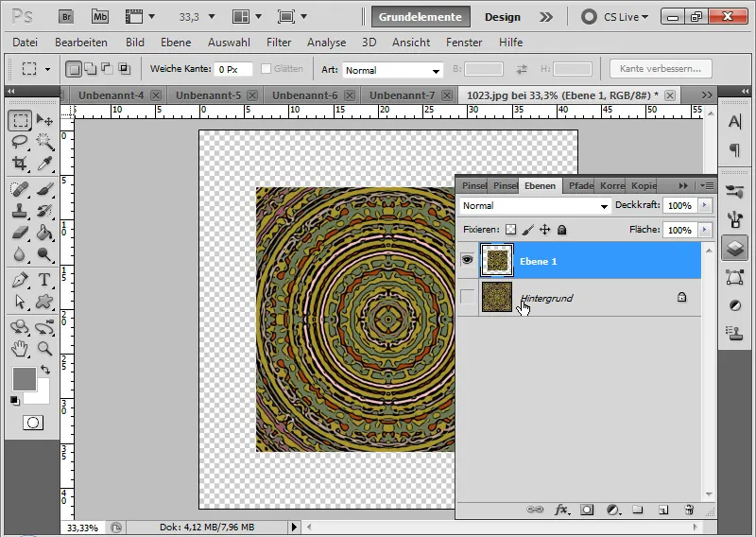Open the Bearbeiten menu
756x537 pixels.
pyautogui.click(x=81, y=43)
